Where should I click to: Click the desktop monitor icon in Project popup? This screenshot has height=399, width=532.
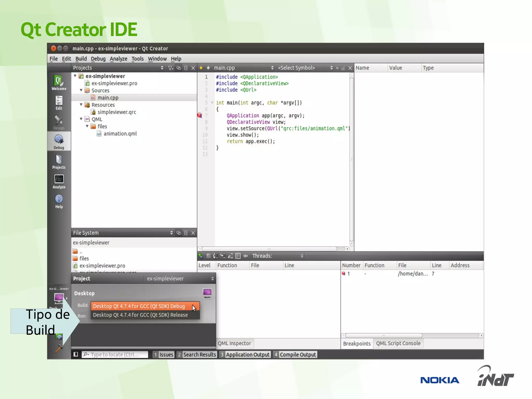(207, 293)
